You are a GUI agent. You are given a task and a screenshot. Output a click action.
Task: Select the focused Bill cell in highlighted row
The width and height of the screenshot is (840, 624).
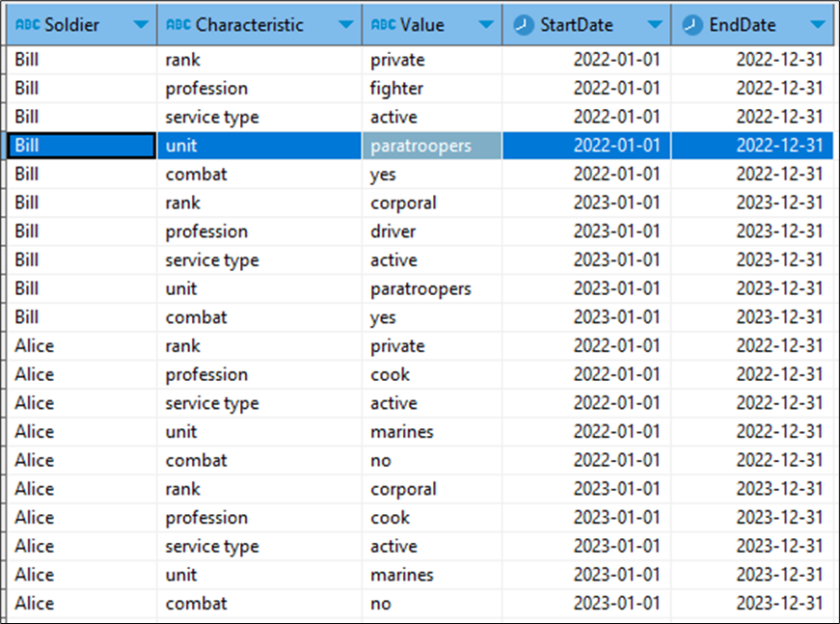click(81, 146)
